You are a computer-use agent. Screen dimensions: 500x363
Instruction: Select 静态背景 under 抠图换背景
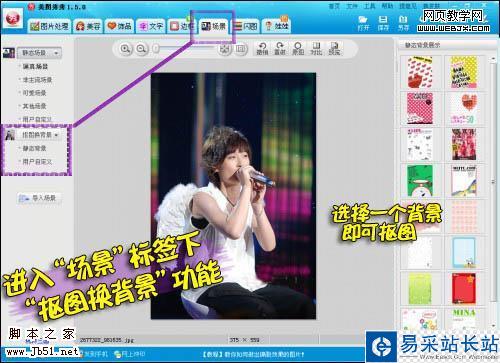[x=34, y=148]
